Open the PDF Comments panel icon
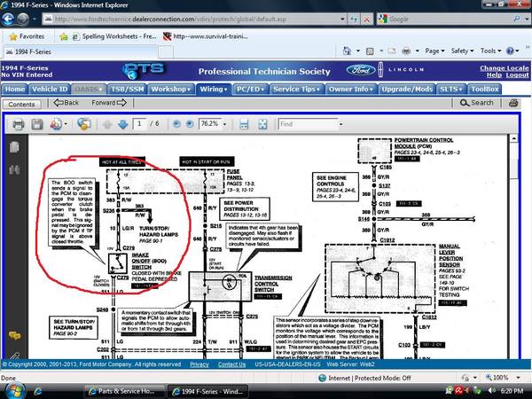Viewport: 532px width, 399px height. pos(14,336)
